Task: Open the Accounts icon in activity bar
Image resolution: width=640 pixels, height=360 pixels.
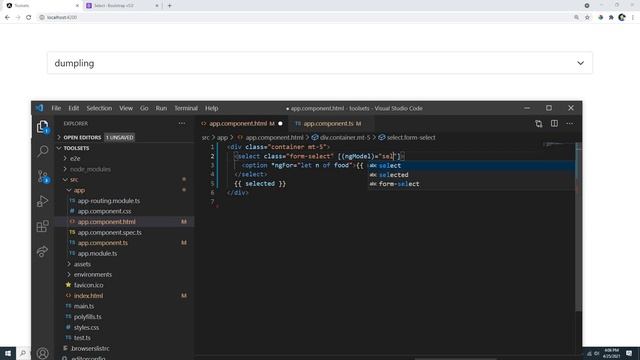Action: tap(42, 353)
